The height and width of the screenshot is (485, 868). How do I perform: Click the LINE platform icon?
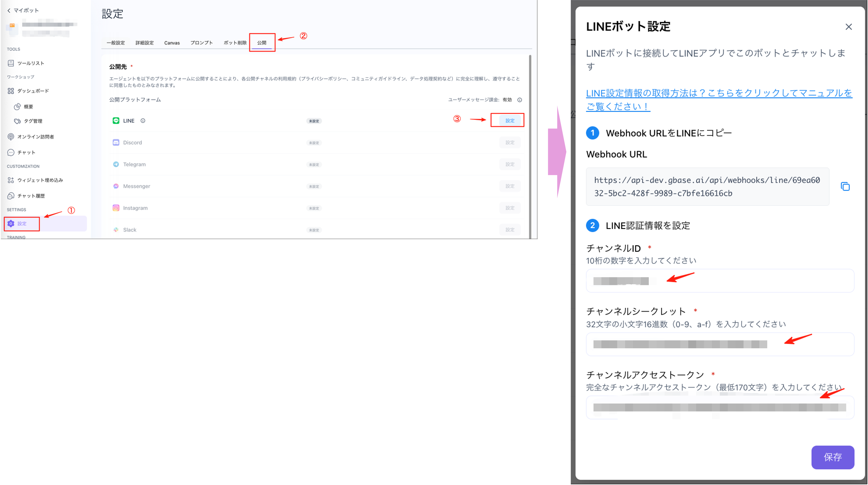pyautogui.click(x=116, y=120)
